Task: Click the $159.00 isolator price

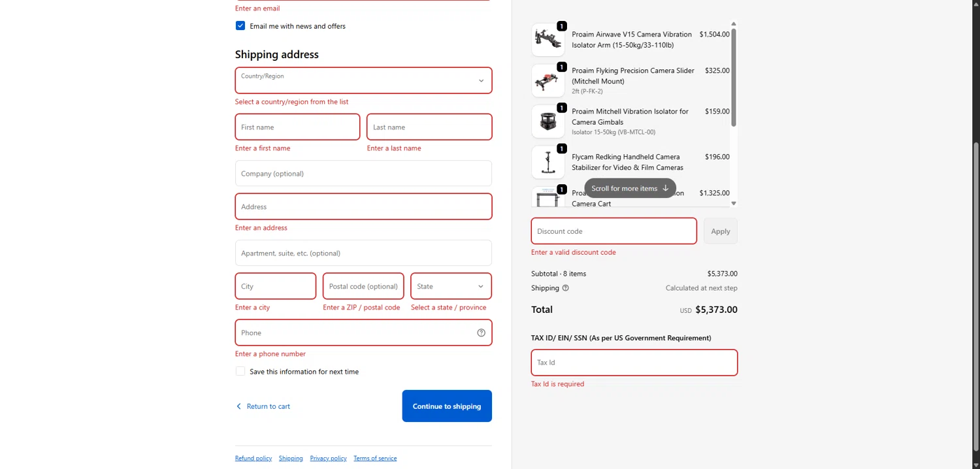Action: 717,111
